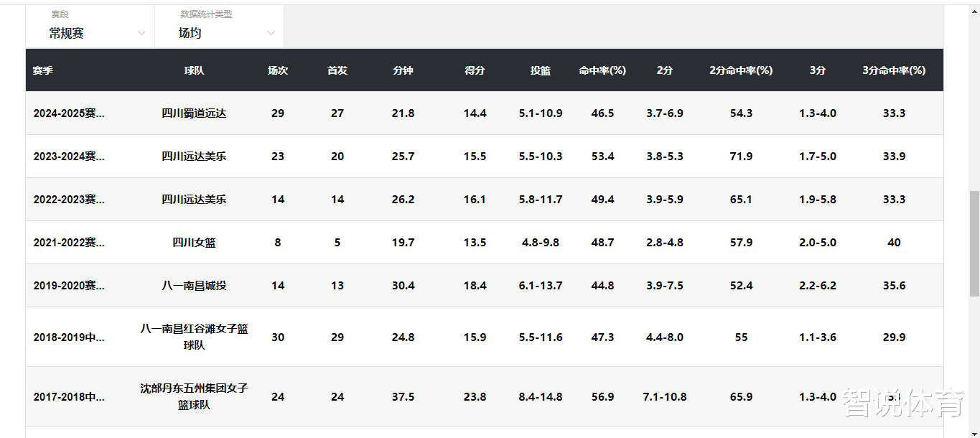Click team name 八一南昌城投
The image size is (980, 438).
pos(194,286)
